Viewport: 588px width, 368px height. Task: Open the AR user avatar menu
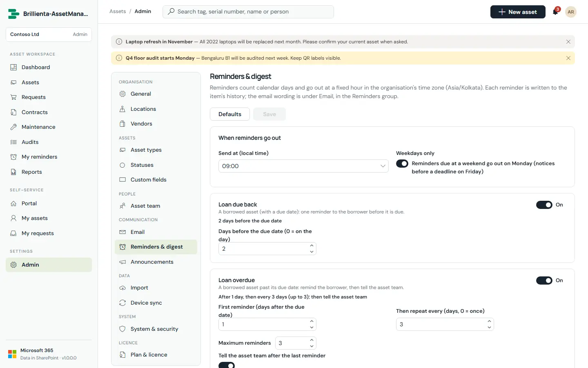[x=571, y=12]
